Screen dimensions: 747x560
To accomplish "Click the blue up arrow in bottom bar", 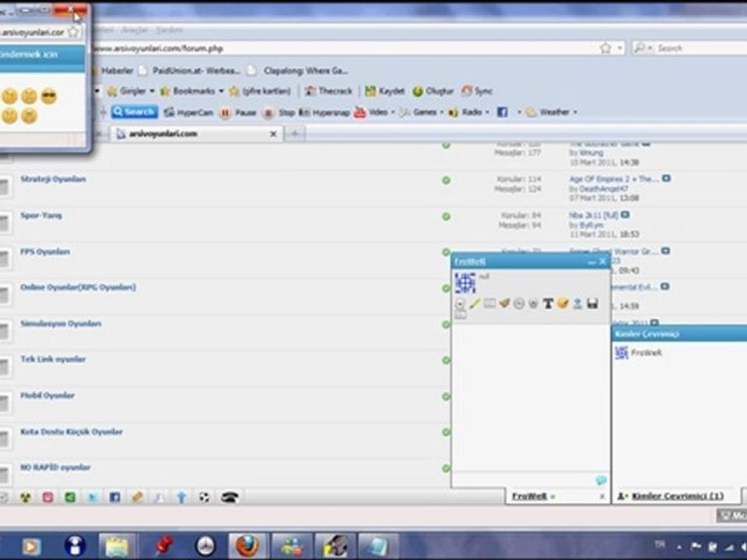I will coord(181,498).
